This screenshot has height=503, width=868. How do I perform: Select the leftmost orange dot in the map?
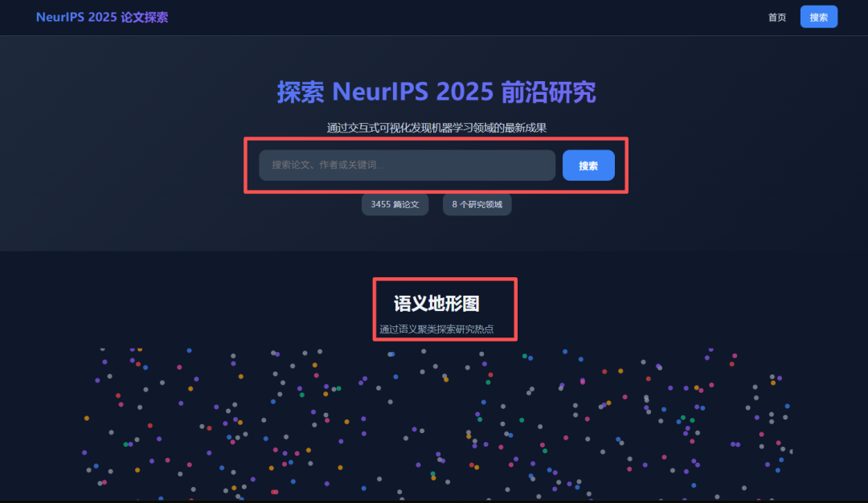[86, 418]
